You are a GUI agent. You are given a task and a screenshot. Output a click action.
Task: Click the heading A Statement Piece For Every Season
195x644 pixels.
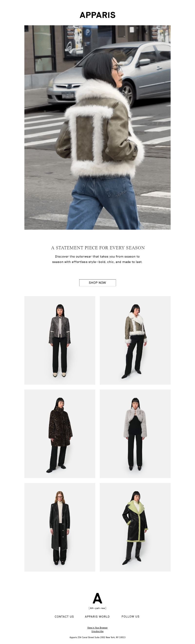(98, 248)
